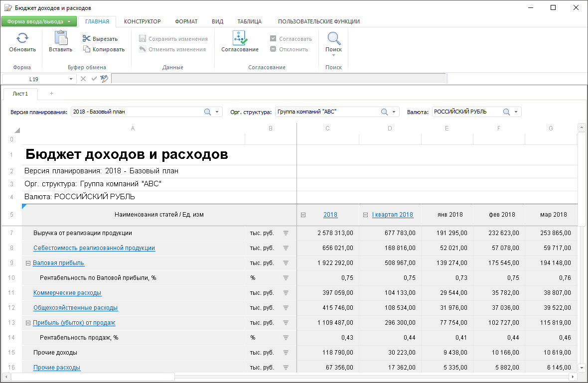Screen dimensions: 588x383
Task: Open the Форма ввода/вывода dropdown button
Action: coord(39,21)
